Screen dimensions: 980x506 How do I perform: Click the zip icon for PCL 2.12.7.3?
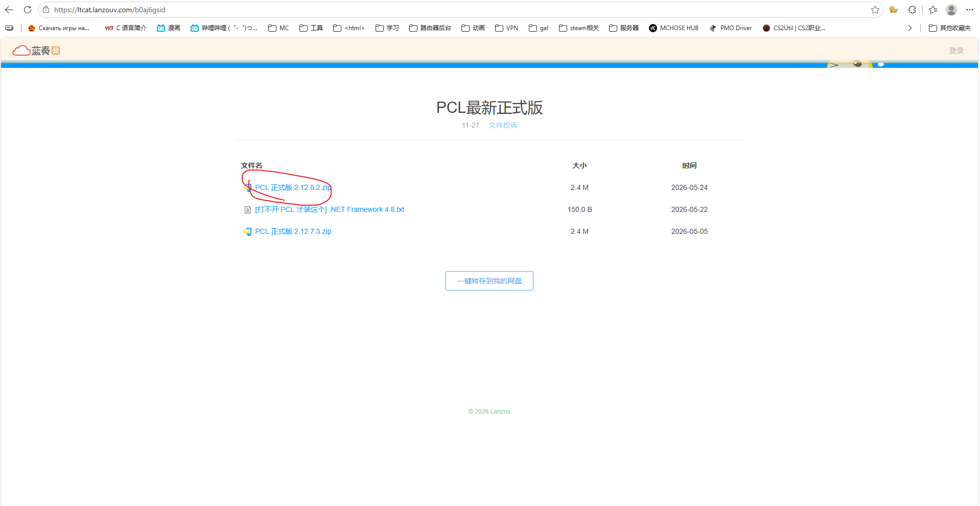(x=247, y=232)
